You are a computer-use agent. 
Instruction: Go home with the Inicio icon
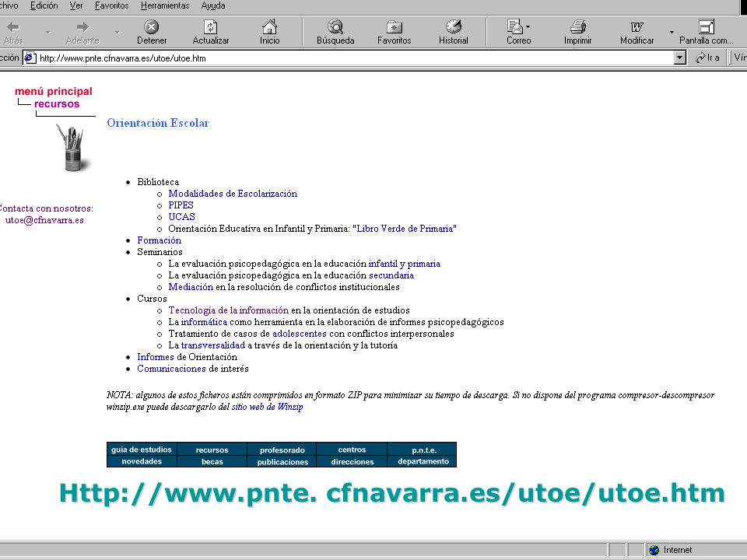[x=270, y=26]
